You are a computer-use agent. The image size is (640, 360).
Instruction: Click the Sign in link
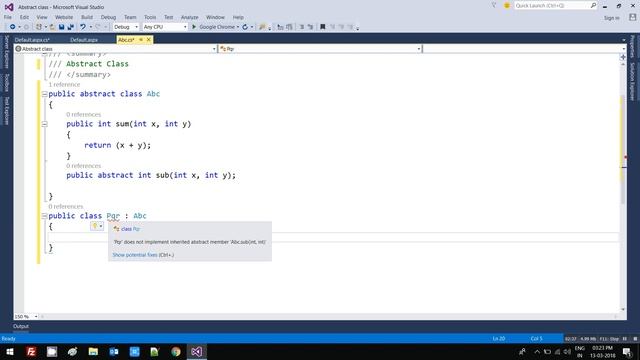pos(611,18)
